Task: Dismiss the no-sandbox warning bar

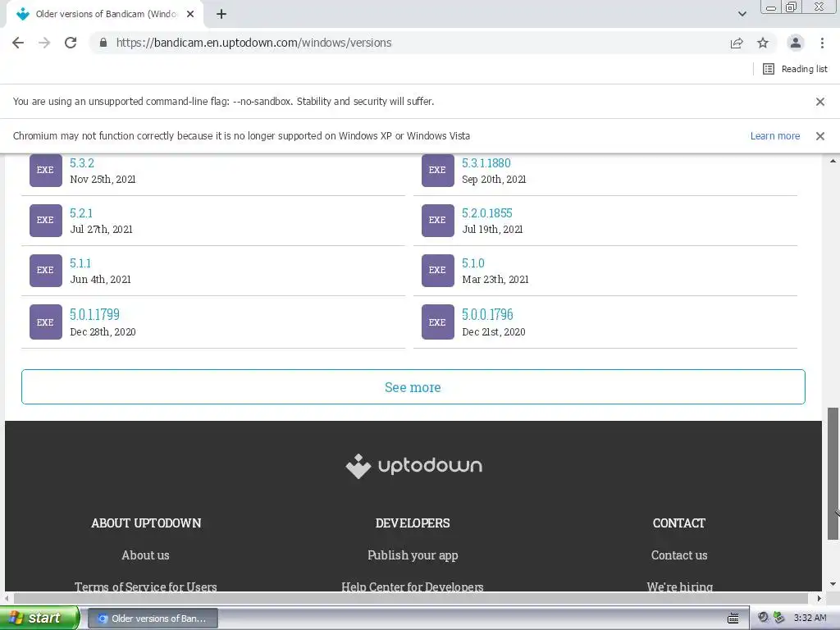Action: coord(819,102)
